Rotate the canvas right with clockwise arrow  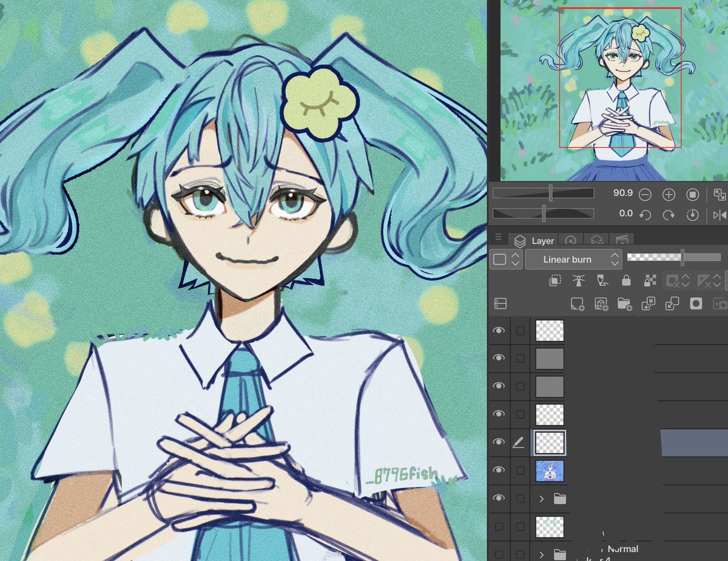[x=669, y=215]
